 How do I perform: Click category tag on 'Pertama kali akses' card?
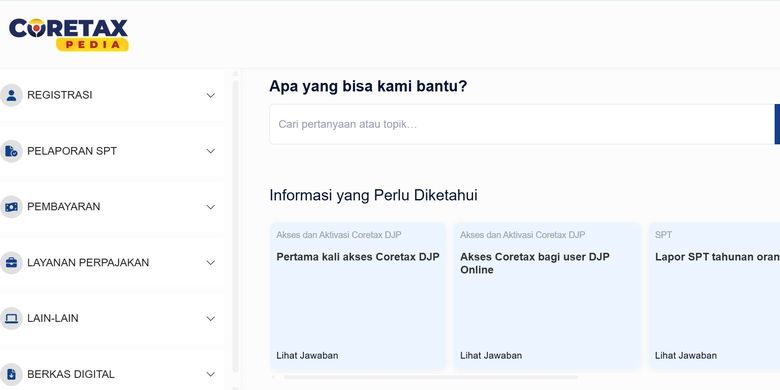[x=339, y=235]
